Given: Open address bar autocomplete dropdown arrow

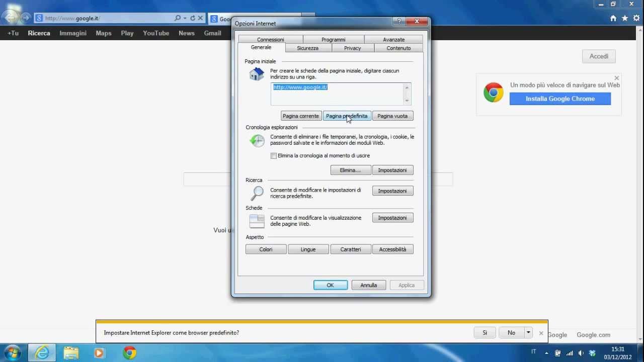Looking at the screenshot, I should coord(185,18).
